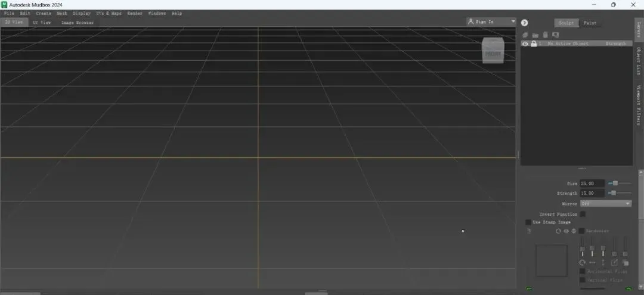Click the rotate stamp icon left of Randomize
The image size is (644, 295).
point(558,231)
